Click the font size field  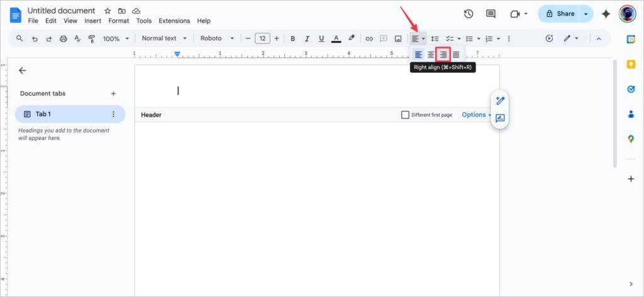pos(262,38)
